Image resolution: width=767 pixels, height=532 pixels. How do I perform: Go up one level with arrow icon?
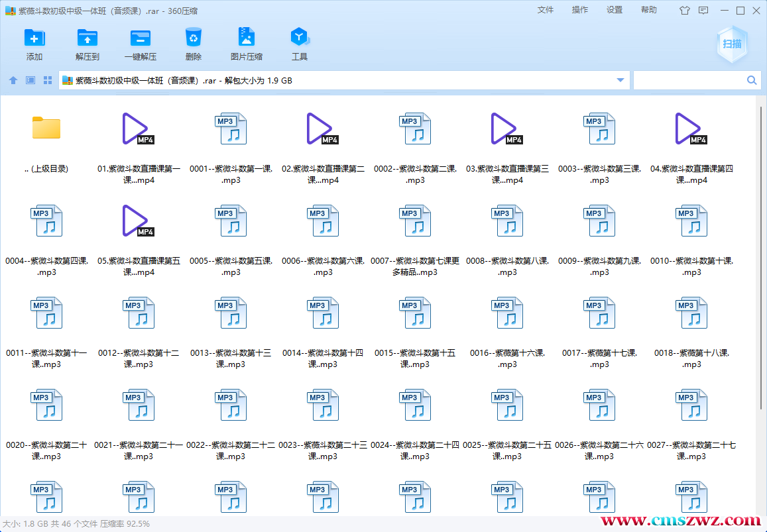point(13,80)
